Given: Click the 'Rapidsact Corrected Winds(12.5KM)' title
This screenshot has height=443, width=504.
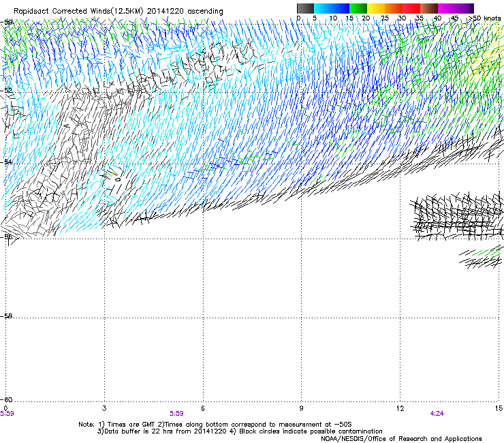Looking at the screenshot, I should point(78,12).
